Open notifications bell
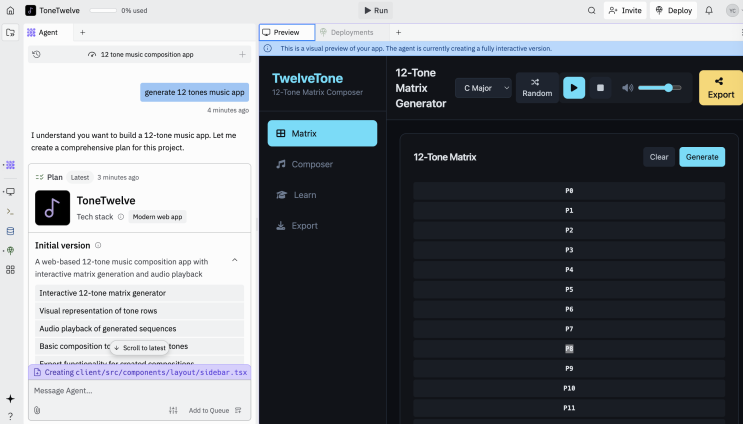This screenshot has width=743, height=424. coord(709,10)
